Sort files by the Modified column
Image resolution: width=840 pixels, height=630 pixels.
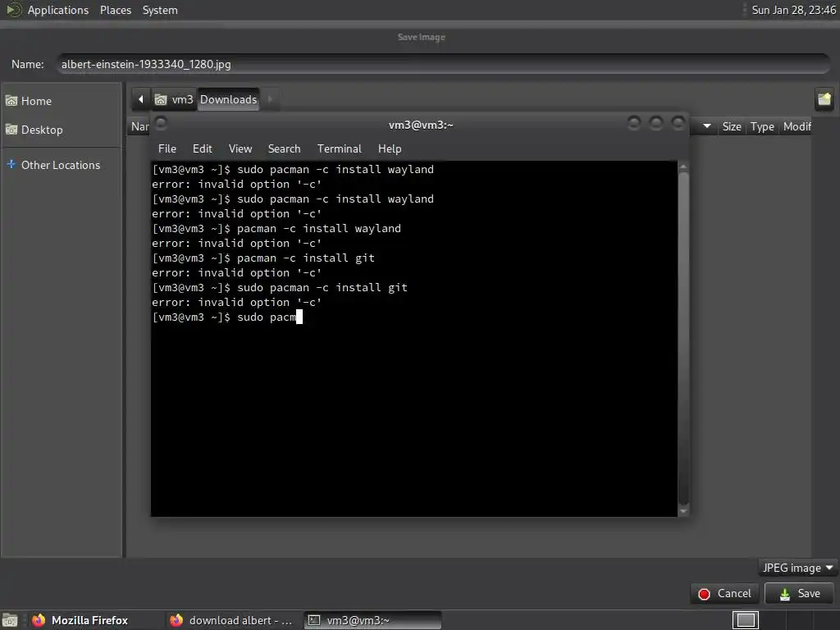[x=797, y=126]
